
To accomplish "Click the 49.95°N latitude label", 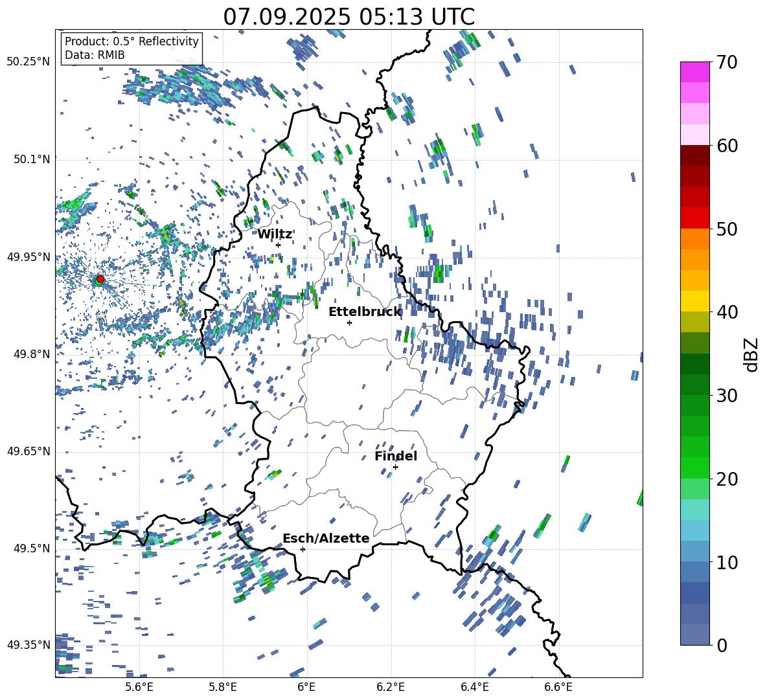I will (29, 256).
